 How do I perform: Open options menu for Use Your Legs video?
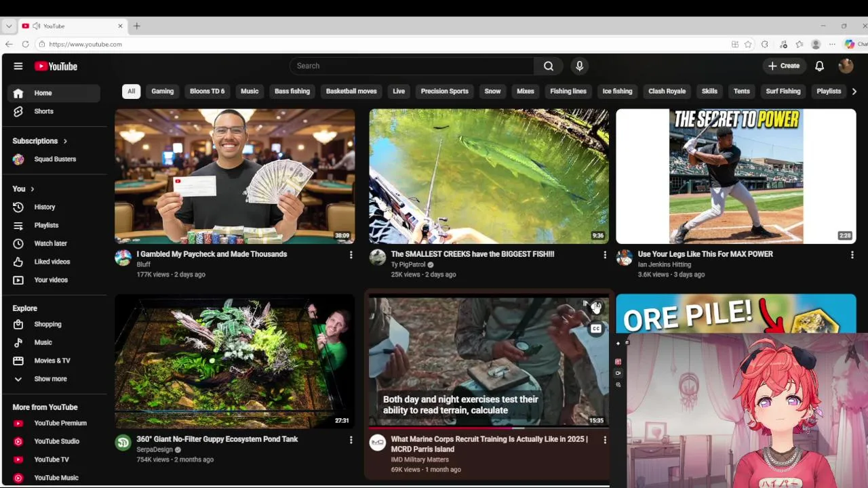(852, 255)
